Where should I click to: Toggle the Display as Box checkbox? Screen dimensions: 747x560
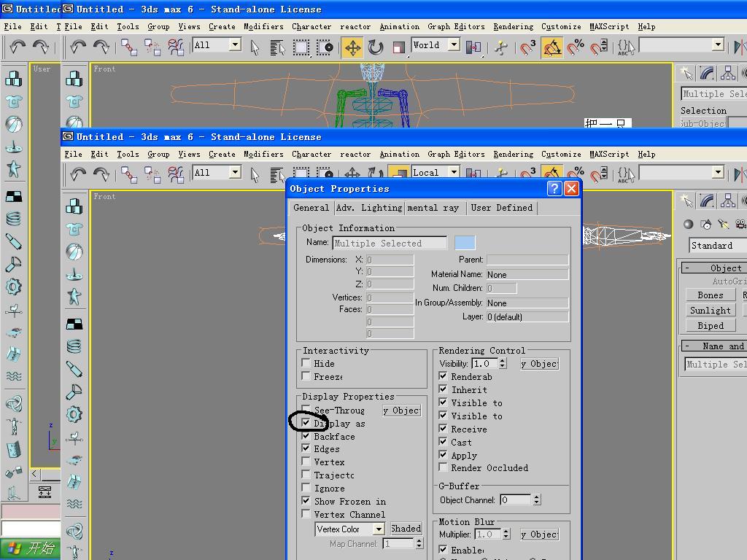[x=306, y=423]
